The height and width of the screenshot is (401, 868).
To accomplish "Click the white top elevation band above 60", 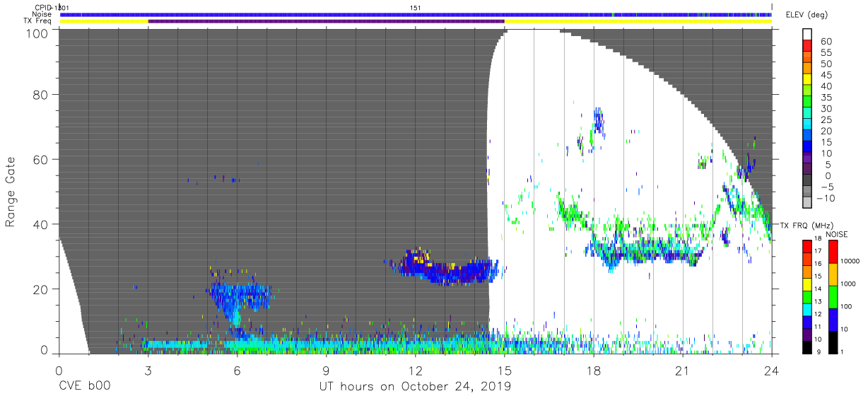I will coord(808,35).
